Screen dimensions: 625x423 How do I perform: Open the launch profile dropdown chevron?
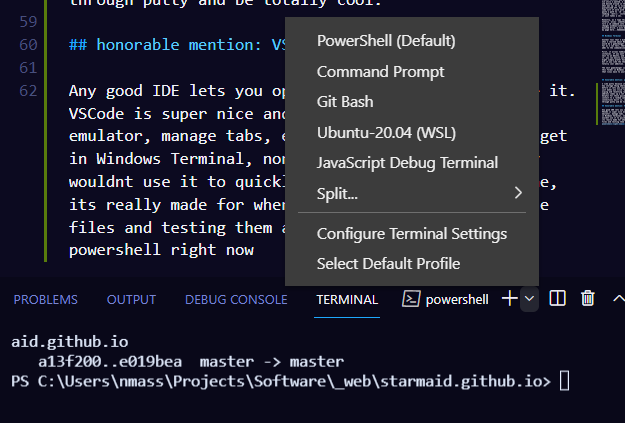(529, 299)
